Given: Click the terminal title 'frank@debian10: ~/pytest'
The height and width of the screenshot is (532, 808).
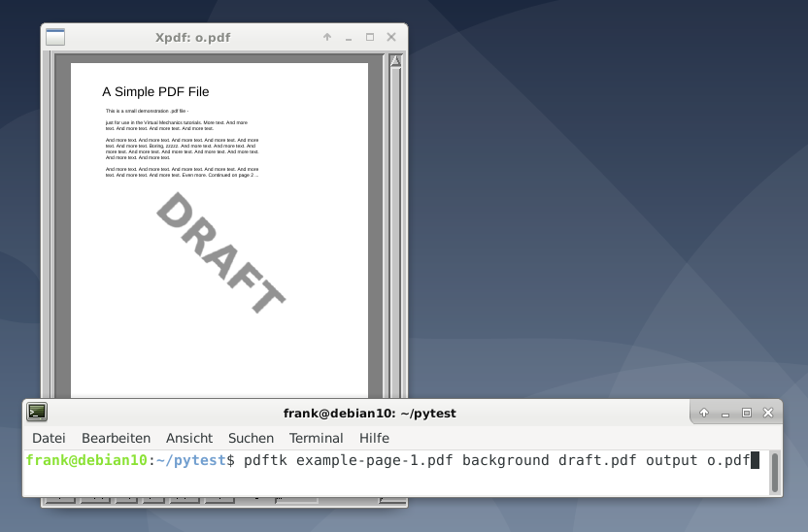Looking at the screenshot, I should click(x=369, y=414).
